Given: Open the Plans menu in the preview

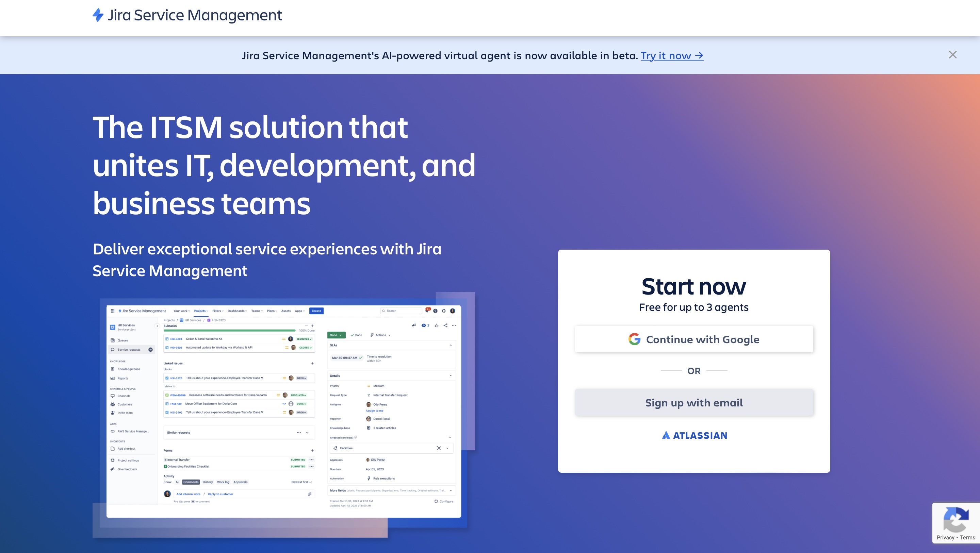Looking at the screenshot, I should coord(272,311).
